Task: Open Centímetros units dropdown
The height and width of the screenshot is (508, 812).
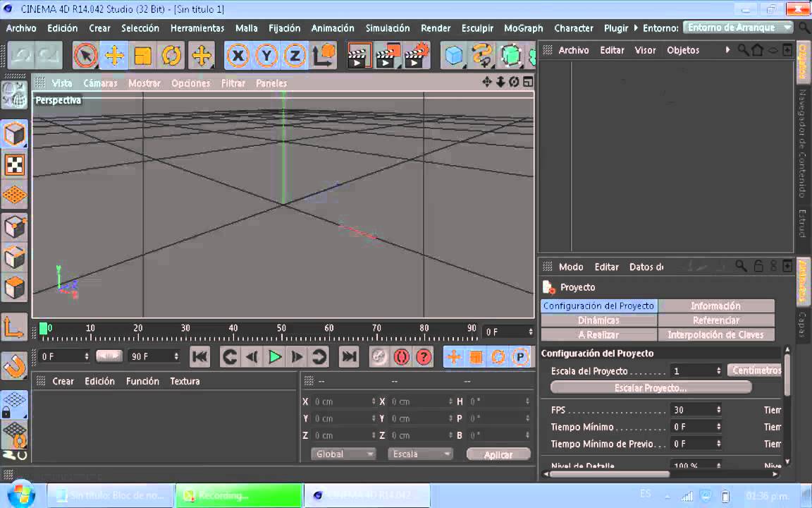Action: [x=756, y=370]
